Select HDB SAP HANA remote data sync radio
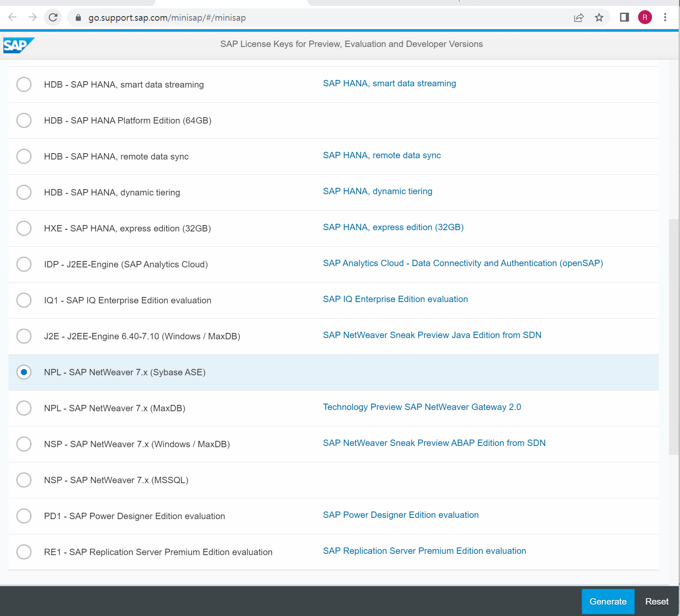This screenshot has width=680, height=616. point(24,156)
